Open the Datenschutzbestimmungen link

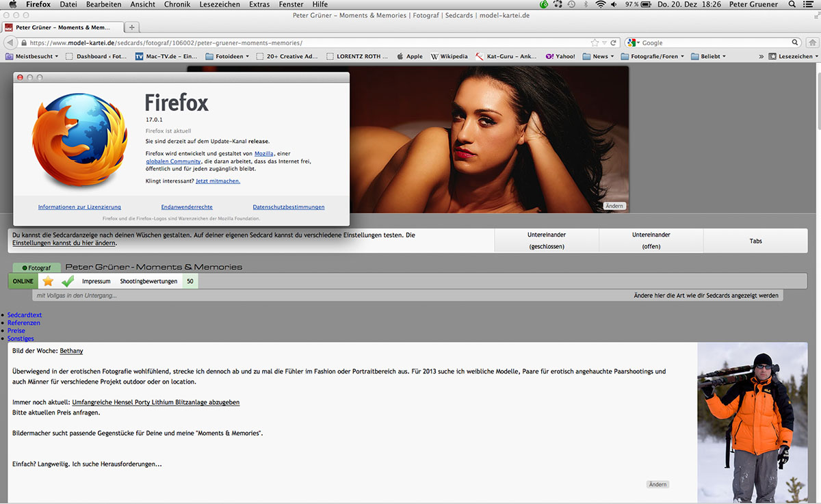[289, 207]
